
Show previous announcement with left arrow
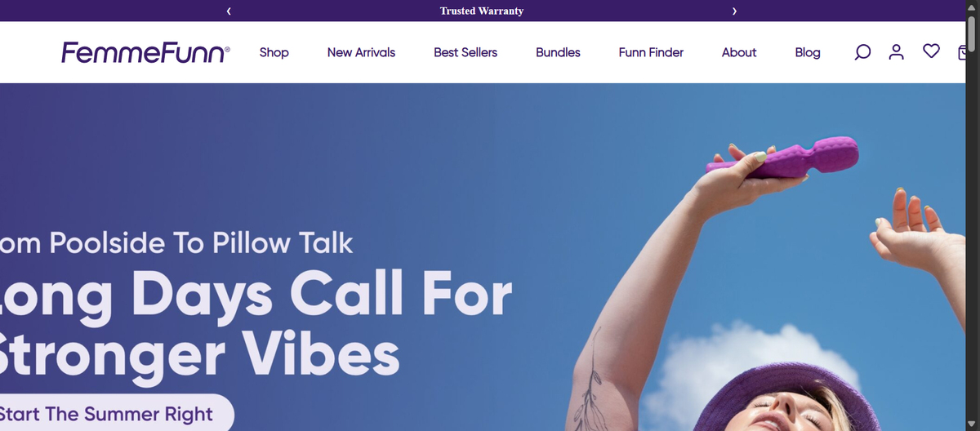pyautogui.click(x=229, y=11)
